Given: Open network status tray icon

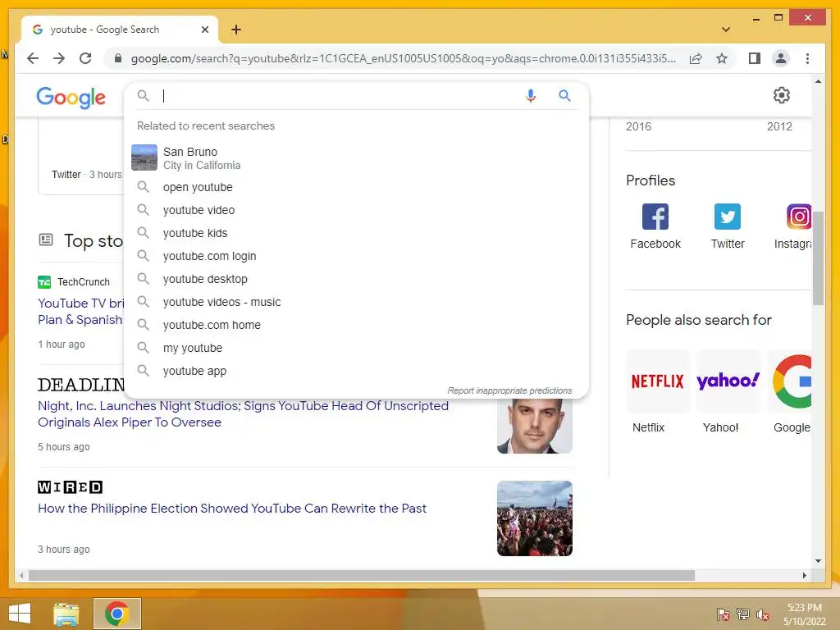Looking at the screenshot, I should tap(742, 614).
